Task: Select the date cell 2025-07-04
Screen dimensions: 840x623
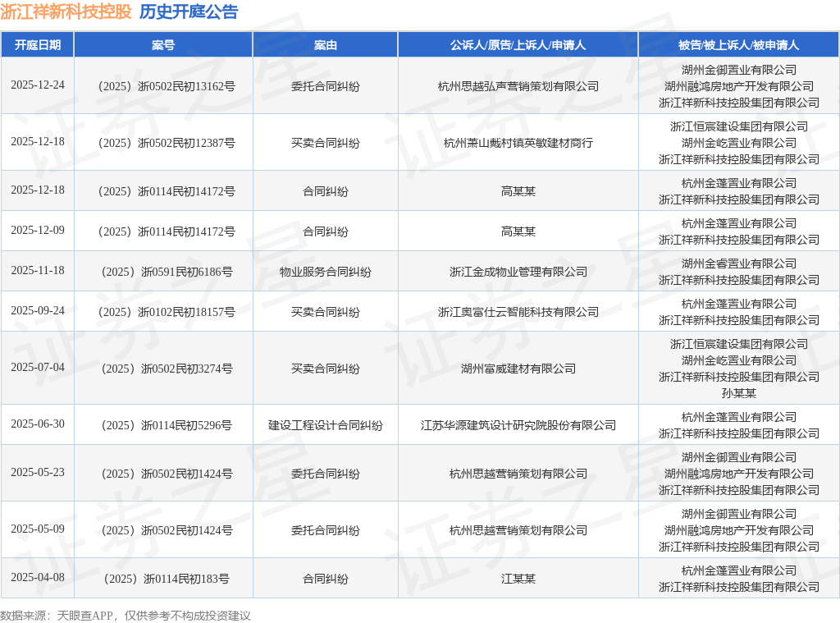Action: click(x=38, y=367)
